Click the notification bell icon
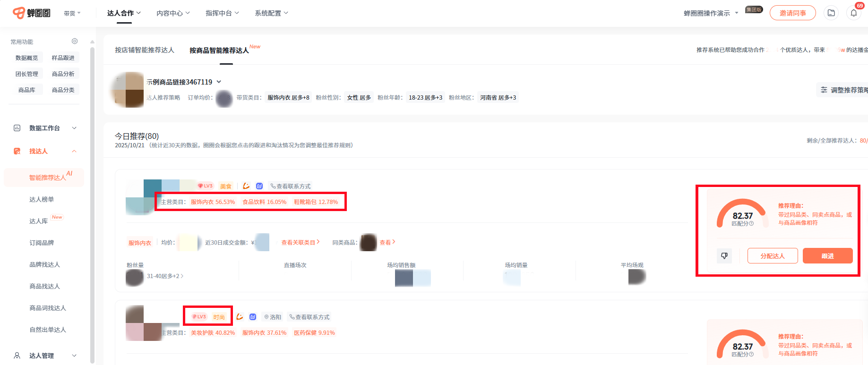Screen dimensions: 868x365 (853, 13)
